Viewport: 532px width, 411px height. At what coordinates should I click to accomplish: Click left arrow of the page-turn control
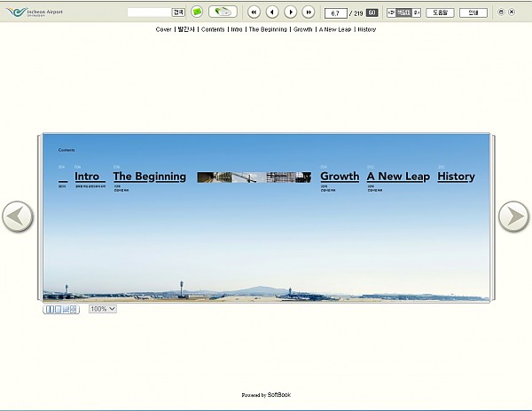pyautogui.click(x=391, y=13)
